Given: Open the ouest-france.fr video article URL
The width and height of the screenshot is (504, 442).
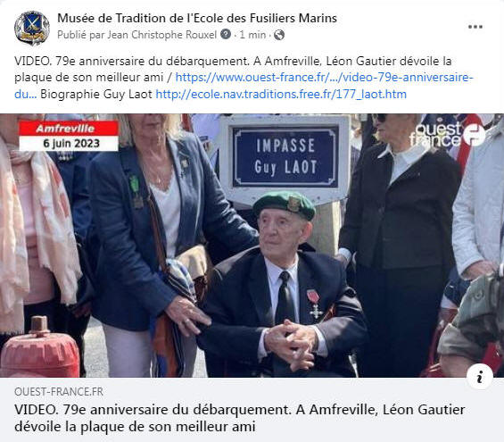Looking at the screenshot, I should tap(244, 86).
